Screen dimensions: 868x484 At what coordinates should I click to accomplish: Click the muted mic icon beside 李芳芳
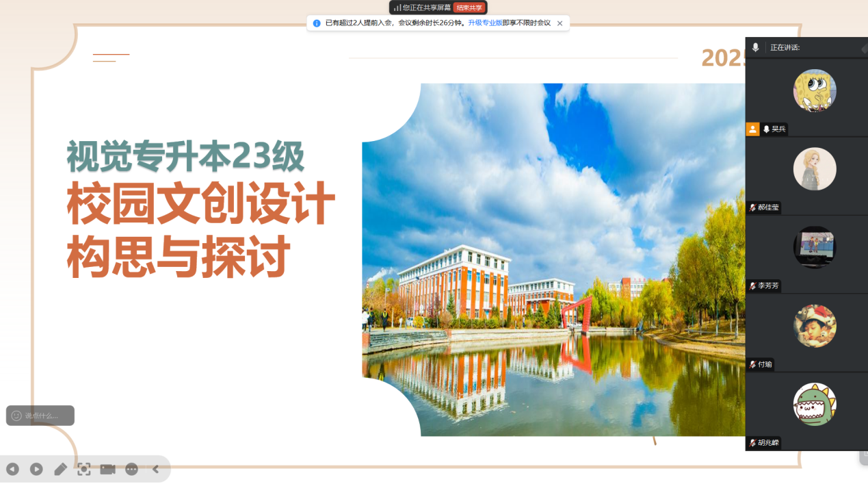coord(752,286)
